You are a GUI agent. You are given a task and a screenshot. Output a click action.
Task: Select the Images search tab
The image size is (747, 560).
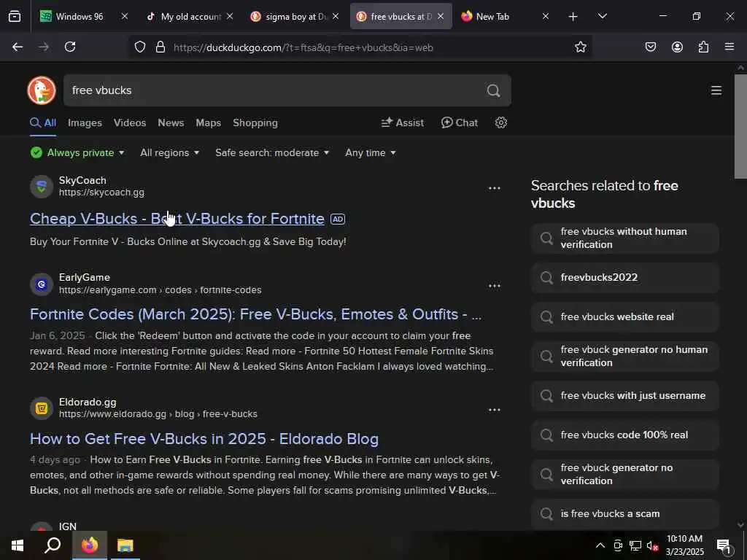(x=85, y=122)
